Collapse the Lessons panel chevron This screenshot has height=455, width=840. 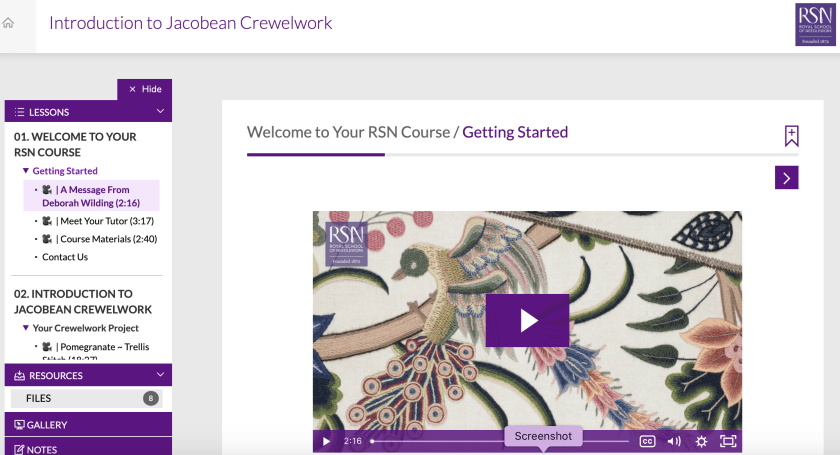click(x=160, y=111)
